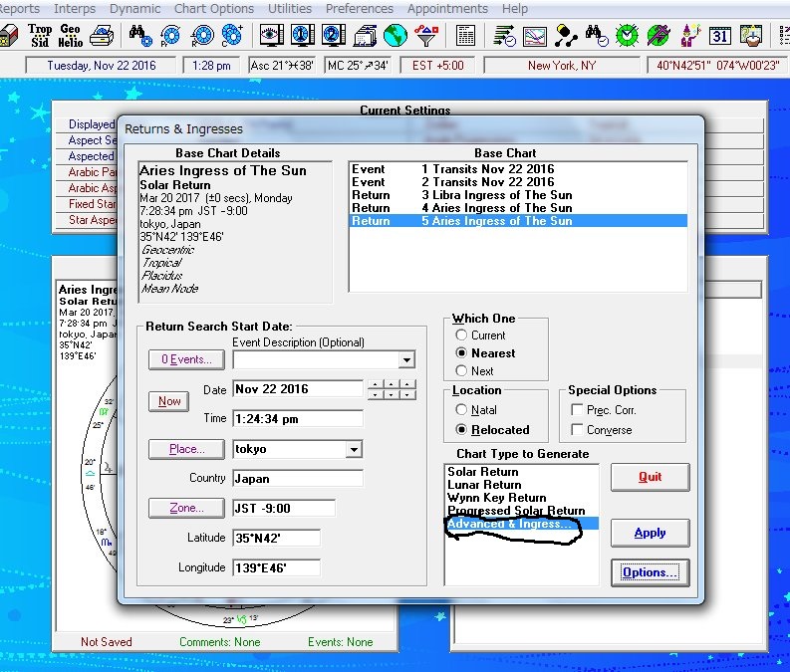Click the print chart icon
This screenshot has width=790, height=672.
[101, 37]
